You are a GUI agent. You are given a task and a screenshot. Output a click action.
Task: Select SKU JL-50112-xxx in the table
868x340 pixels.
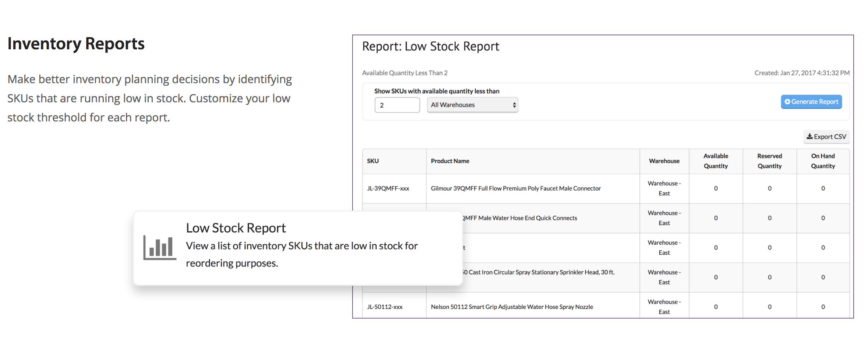click(385, 307)
